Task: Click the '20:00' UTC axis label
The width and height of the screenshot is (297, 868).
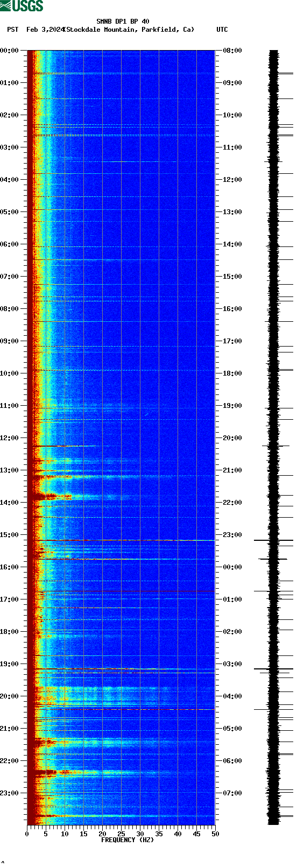Action: (232, 438)
